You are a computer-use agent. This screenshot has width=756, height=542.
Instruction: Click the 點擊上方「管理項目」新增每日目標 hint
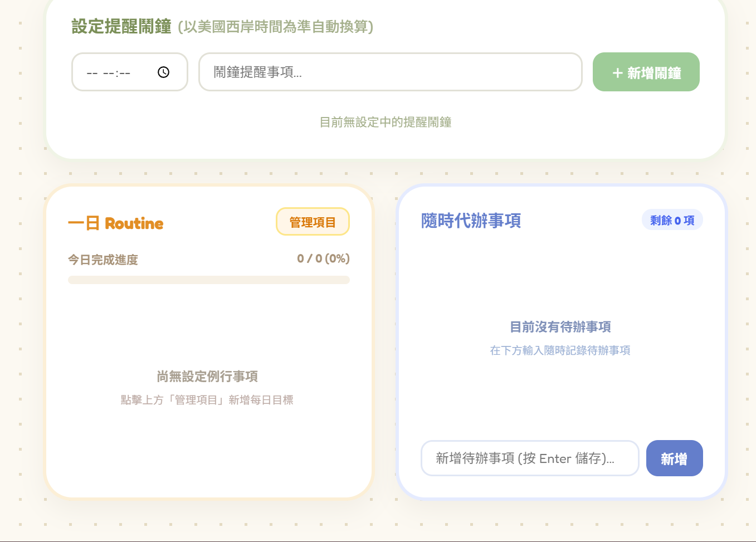tap(207, 400)
